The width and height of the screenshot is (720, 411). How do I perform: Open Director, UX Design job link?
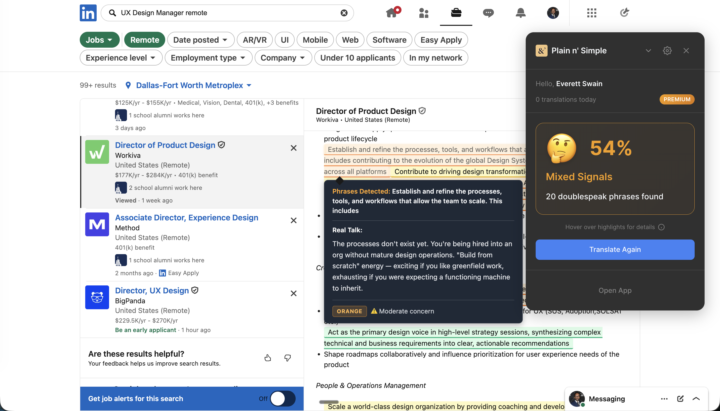pos(152,291)
